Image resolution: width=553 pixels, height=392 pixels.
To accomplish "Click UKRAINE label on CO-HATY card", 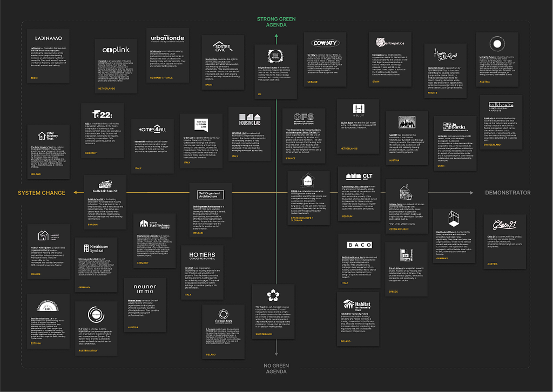I will click(x=313, y=82).
